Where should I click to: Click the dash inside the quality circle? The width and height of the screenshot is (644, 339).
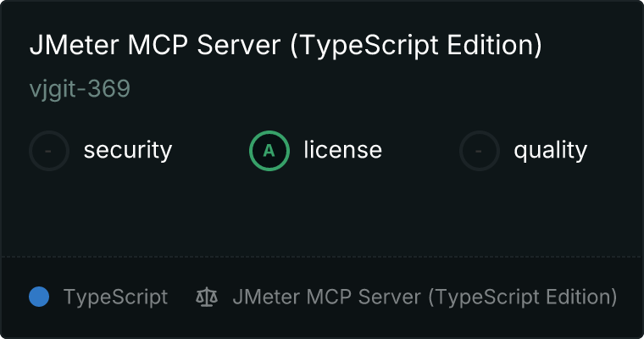(x=479, y=151)
